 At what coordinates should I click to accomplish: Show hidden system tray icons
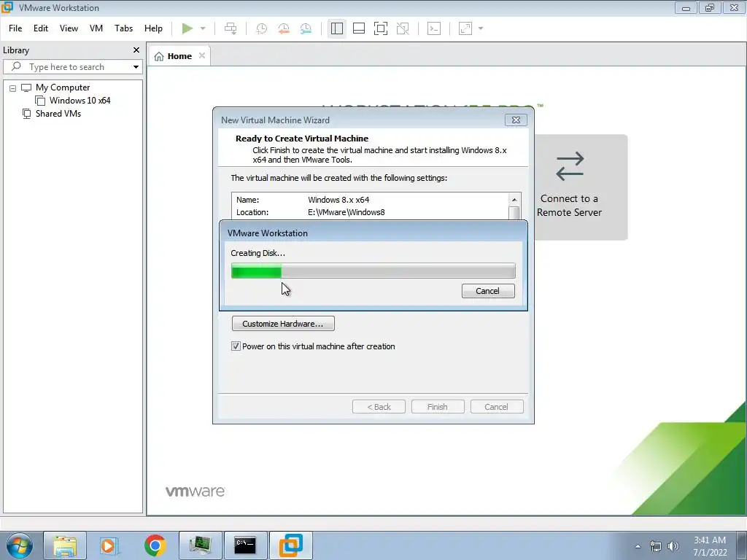[638, 546]
